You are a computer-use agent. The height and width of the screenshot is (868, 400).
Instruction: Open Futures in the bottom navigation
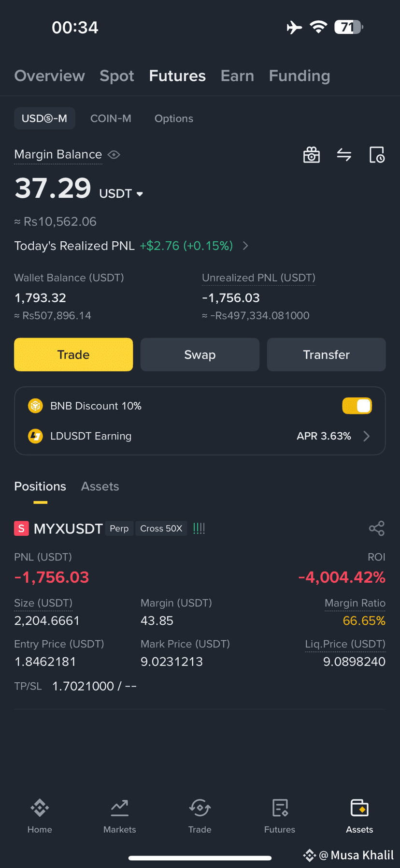280,816
